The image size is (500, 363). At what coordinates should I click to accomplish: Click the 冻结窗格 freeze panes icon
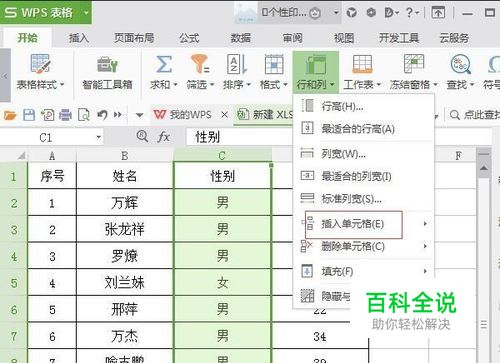414,64
